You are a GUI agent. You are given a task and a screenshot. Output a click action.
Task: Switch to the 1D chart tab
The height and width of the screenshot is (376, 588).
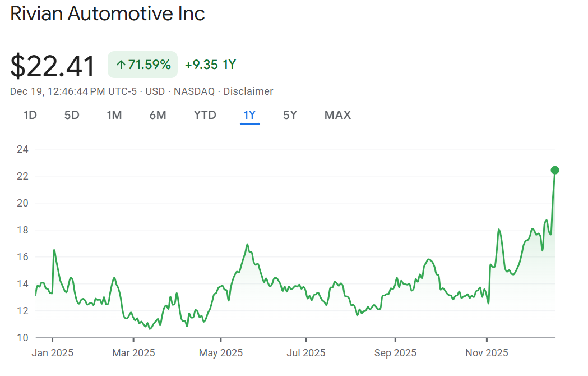point(30,115)
